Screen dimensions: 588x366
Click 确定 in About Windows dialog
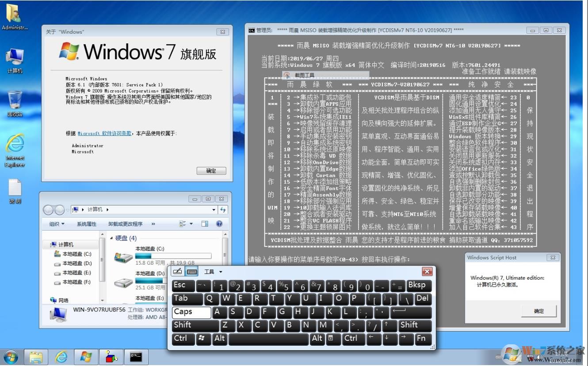pyautogui.click(x=211, y=171)
